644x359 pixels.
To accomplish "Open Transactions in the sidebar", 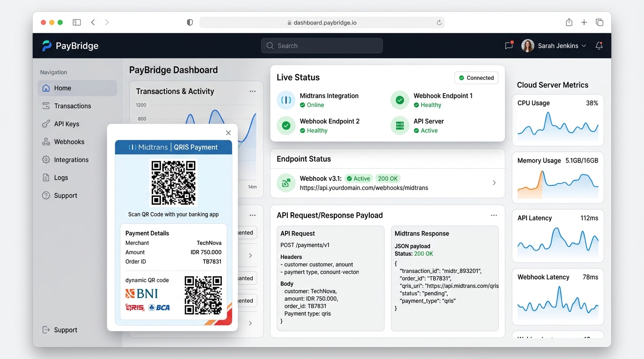I will (x=77, y=106).
